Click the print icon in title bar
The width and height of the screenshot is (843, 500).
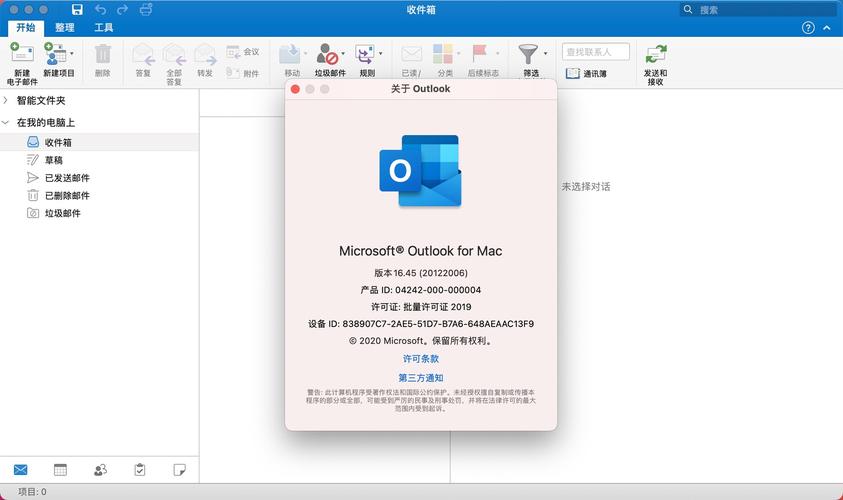tap(146, 9)
